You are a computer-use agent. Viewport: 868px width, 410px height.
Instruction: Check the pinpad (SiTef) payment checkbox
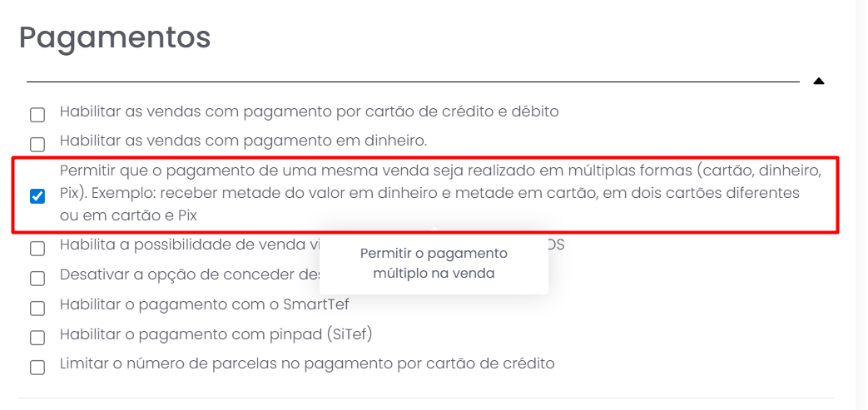pyautogui.click(x=37, y=338)
